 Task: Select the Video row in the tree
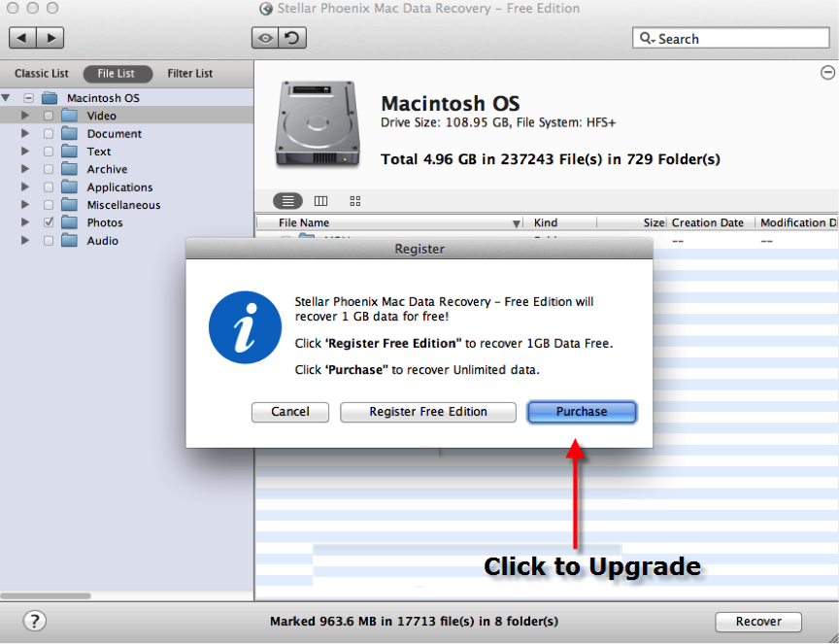click(127, 116)
